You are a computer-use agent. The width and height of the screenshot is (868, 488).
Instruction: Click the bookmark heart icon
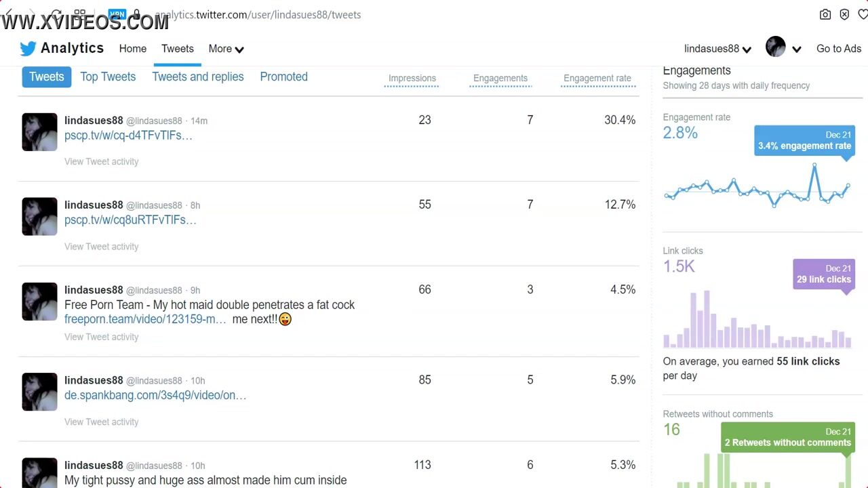(x=863, y=14)
